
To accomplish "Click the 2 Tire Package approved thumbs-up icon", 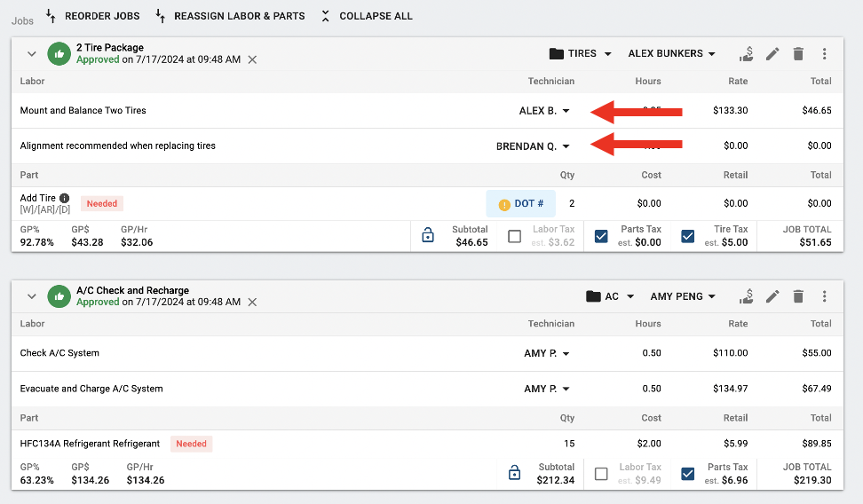I will tap(59, 54).
